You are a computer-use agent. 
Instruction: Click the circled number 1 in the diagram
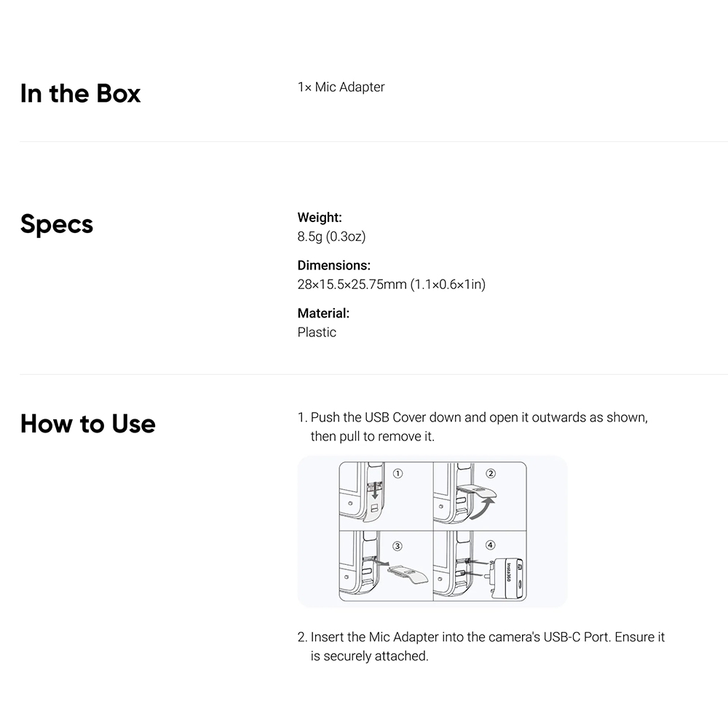point(397,473)
